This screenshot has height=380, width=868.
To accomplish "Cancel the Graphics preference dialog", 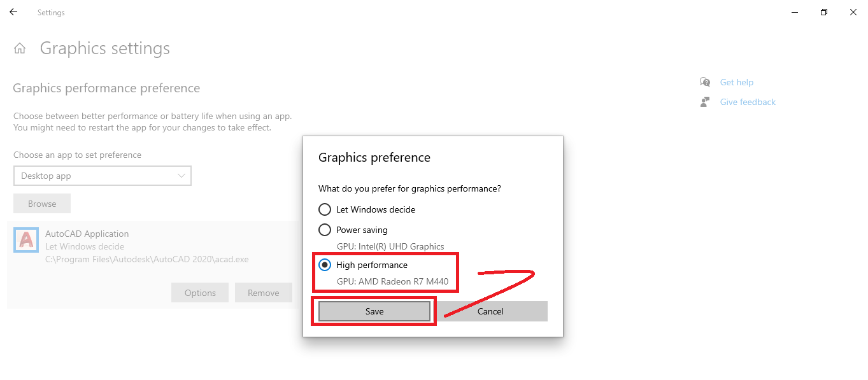I will [490, 311].
